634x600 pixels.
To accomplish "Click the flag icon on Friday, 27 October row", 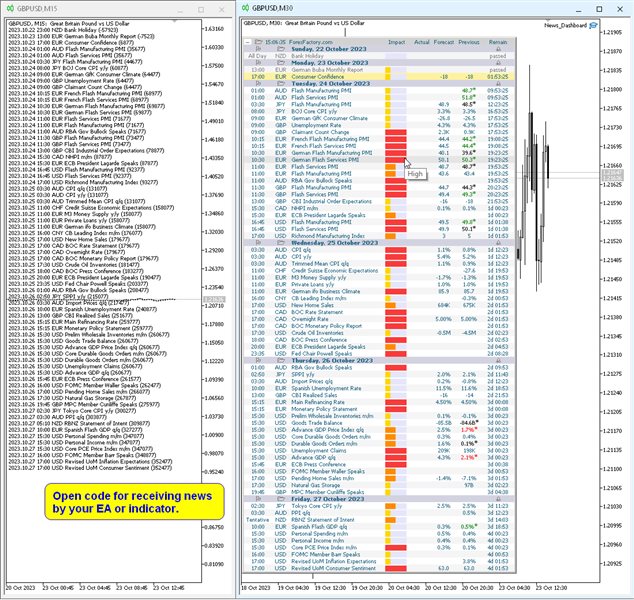I will (258, 499).
